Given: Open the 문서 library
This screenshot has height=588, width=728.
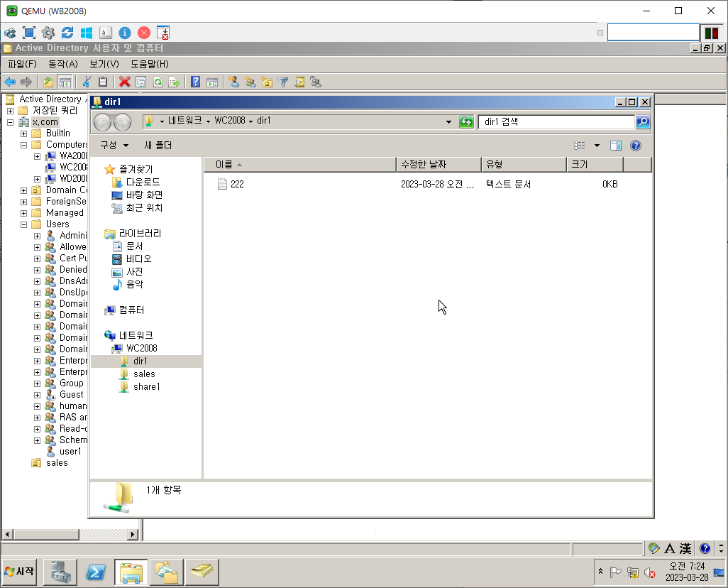Looking at the screenshot, I should (135, 246).
